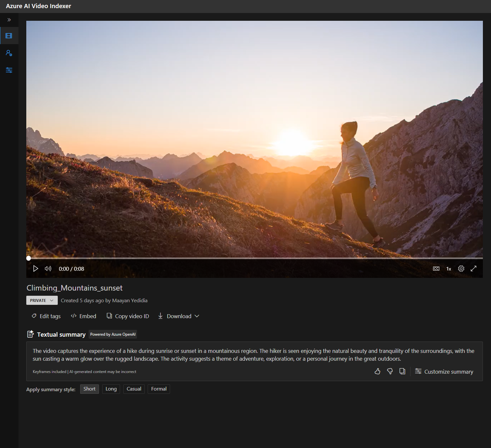Expand the Download options menu
491x448 pixels.
(178, 316)
